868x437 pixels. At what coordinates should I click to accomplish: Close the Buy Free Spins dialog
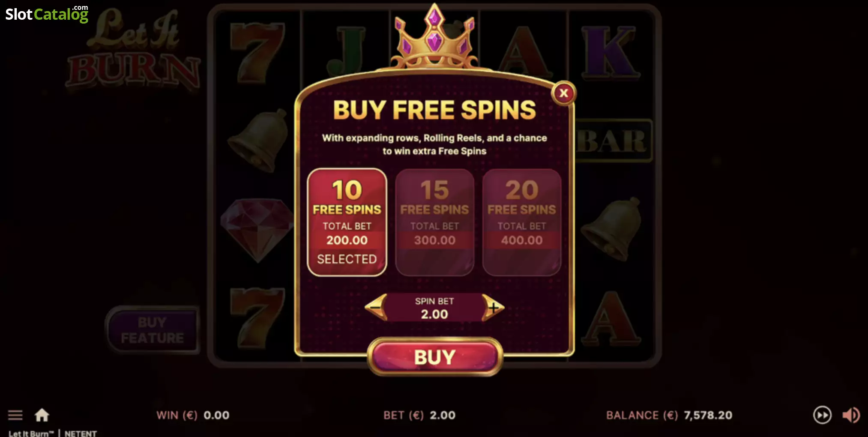tap(563, 93)
